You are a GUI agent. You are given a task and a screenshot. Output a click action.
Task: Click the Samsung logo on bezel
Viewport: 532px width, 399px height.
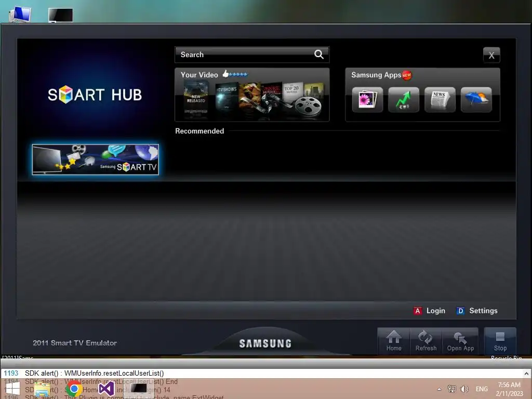coord(265,343)
